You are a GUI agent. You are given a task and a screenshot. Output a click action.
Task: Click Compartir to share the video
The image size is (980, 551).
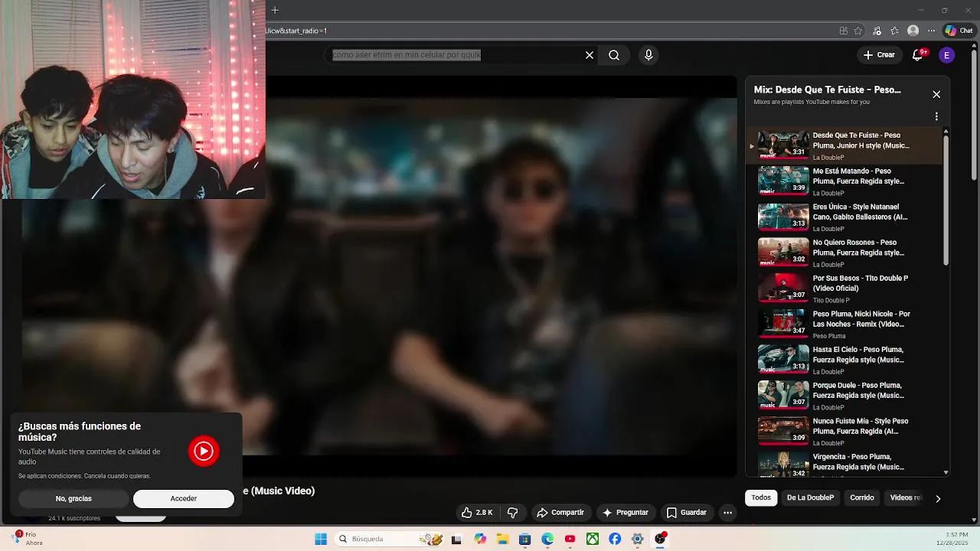coord(560,513)
